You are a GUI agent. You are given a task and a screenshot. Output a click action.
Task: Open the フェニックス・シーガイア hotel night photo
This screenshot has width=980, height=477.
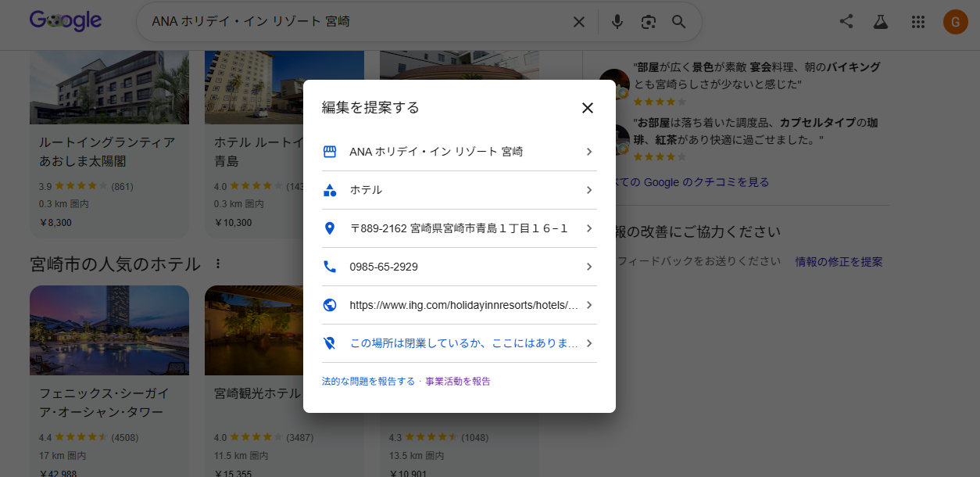109,330
